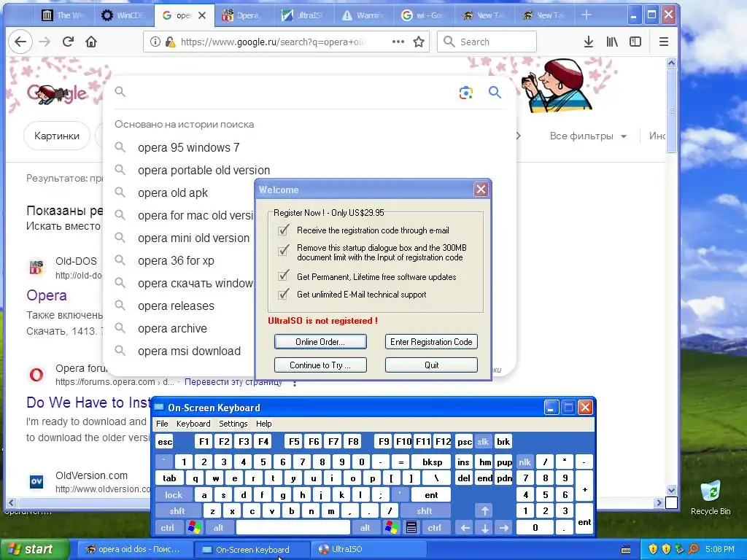Open the Firefox home page icon
This screenshot has width=747, height=560.
tap(91, 42)
